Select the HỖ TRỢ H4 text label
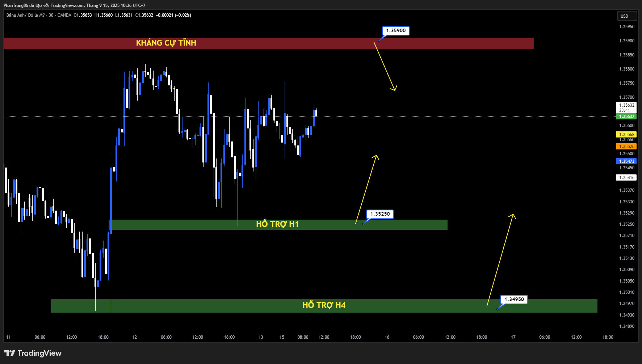This screenshot has width=642, height=364. click(x=324, y=305)
